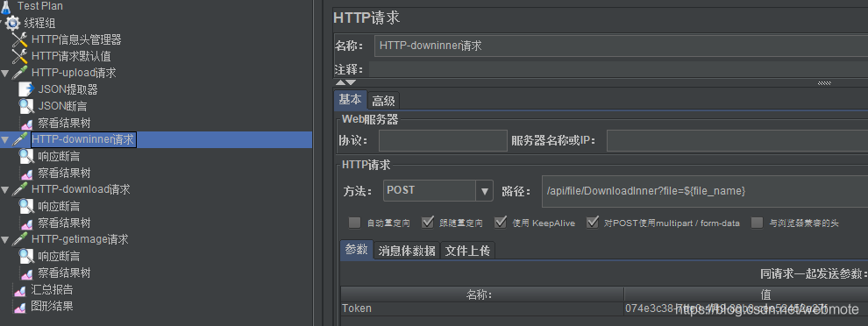Click the 路径 field with /api/file/DownloadInner
This screenshot has width=868, height=326.
(x=705, y=191)
